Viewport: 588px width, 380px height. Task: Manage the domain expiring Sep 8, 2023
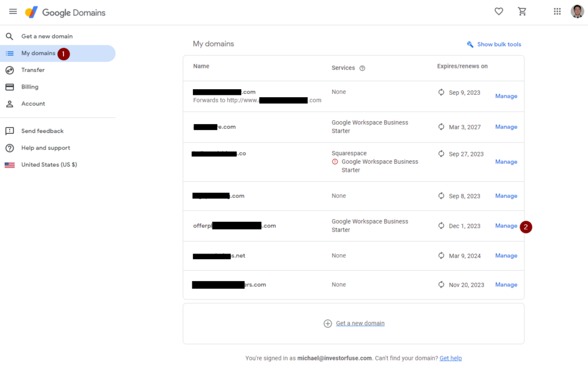[x=506, y=196]
